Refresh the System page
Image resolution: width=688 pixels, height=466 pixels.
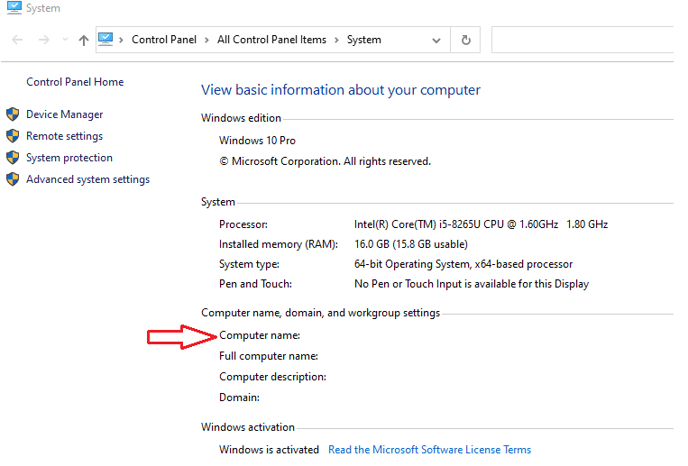point(466,40)
